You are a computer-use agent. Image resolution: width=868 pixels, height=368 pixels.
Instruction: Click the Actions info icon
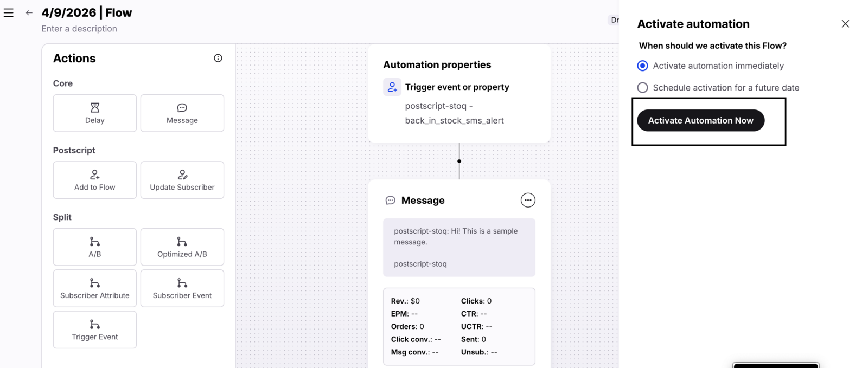click(x=218, y=58)
